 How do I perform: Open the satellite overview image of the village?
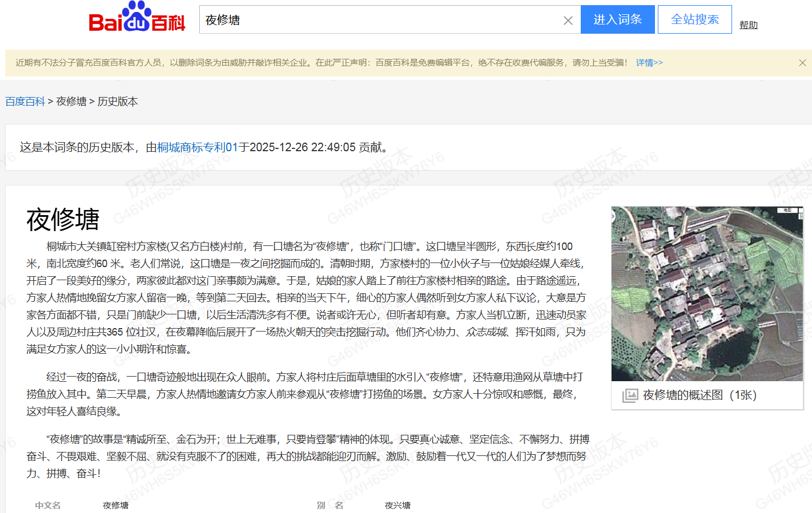click(707, 294)
